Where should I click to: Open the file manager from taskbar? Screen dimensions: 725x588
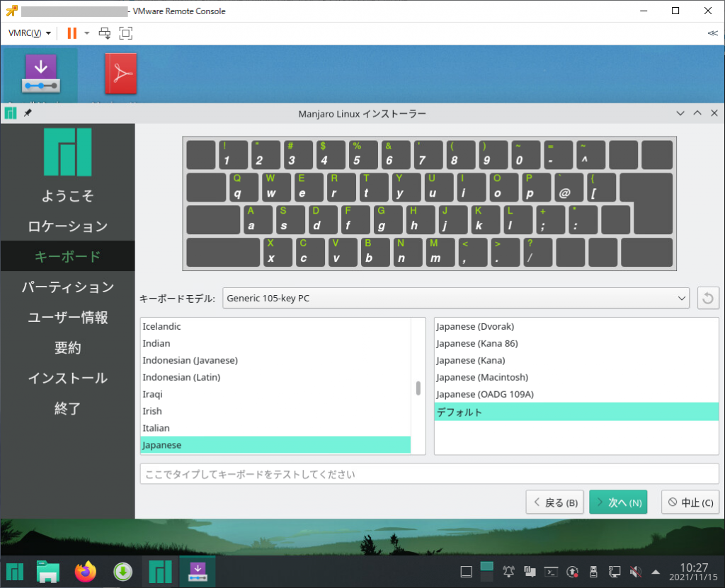pyautogui.click(x=48, y=572)
